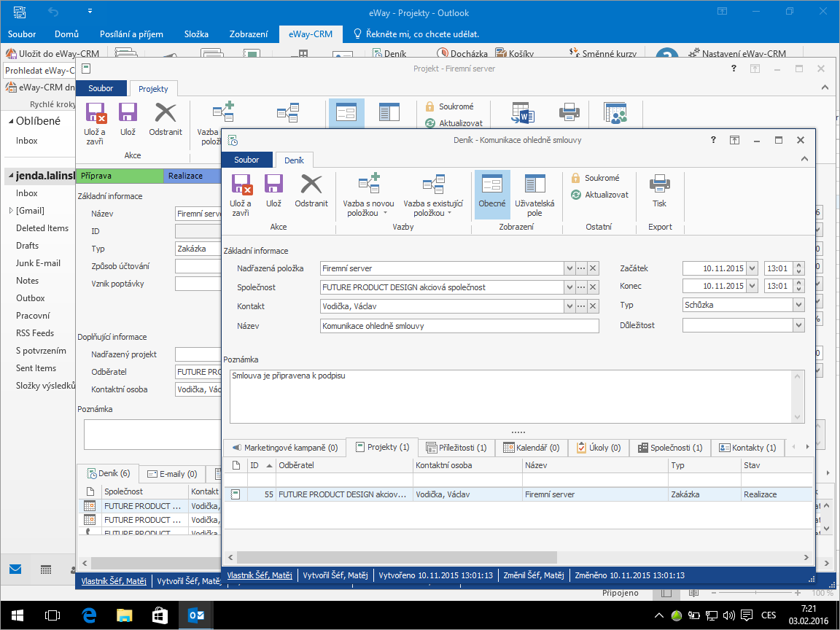Click printer icon in Projekt ribbon
840x630 pixels.
tap(569, 112)
